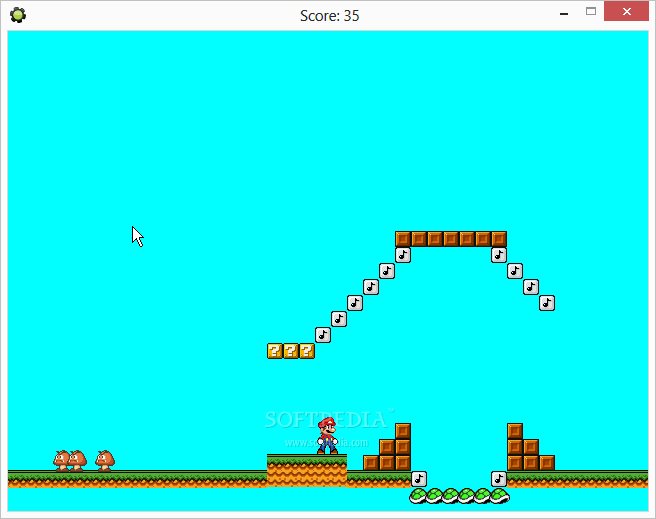Click the rightmost green Koopa shell in pit
656x519 pixels.
500,496
